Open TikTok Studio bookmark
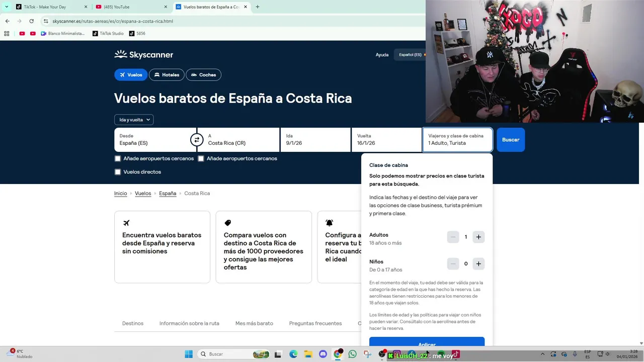Viewport: 644px width, 362px height. point(108,34)
